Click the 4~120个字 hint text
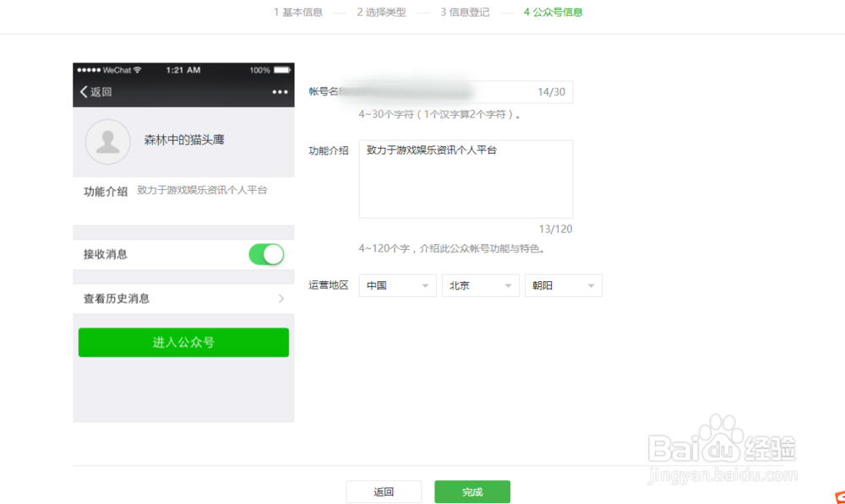 pos(453,248)
